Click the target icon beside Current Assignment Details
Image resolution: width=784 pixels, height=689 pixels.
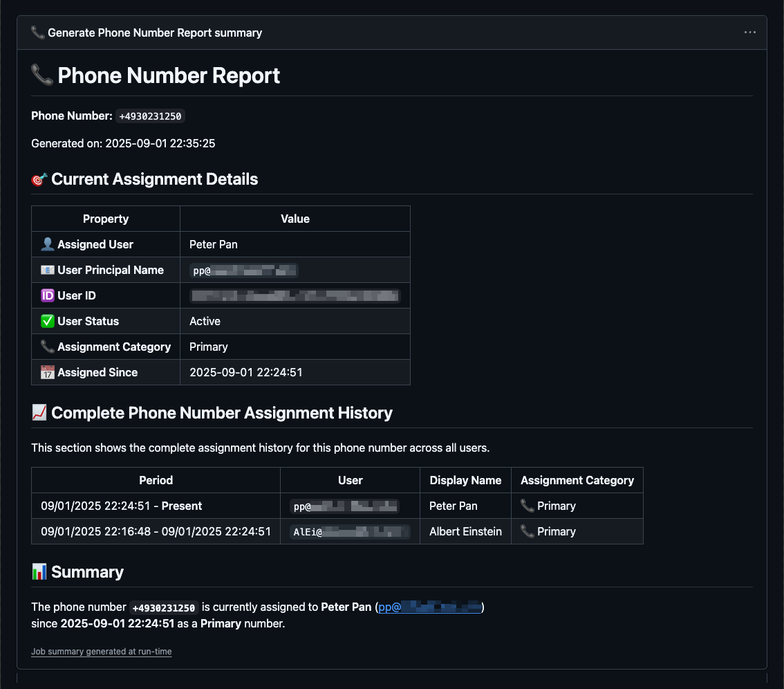(x=39, y=179)
